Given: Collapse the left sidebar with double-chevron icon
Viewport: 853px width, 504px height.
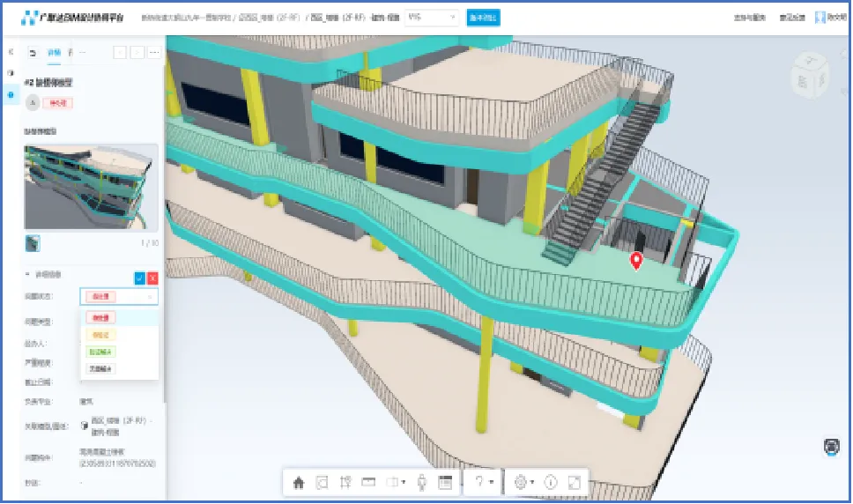Looking at the screenshot, I should pos(11,52).
